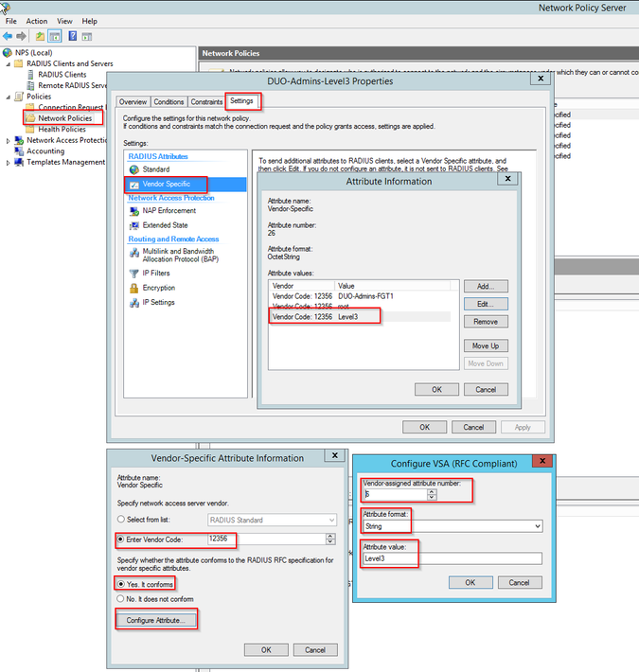This screenshot has width=639, height=672.
Task: Click the Standard RADIUS attributes globe icon
Action: [134, 169]
